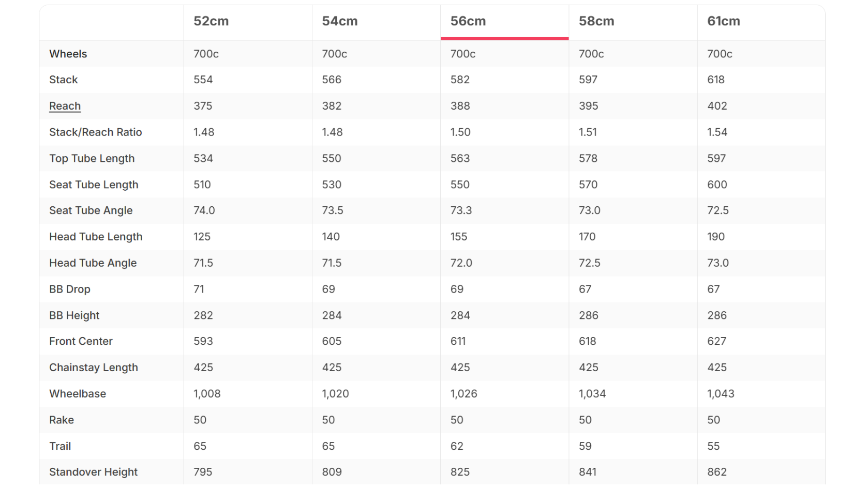Screen dimensions: 868x488
Task: Click the Stack/Reach Ratio row label
Action: pos(95,132)
